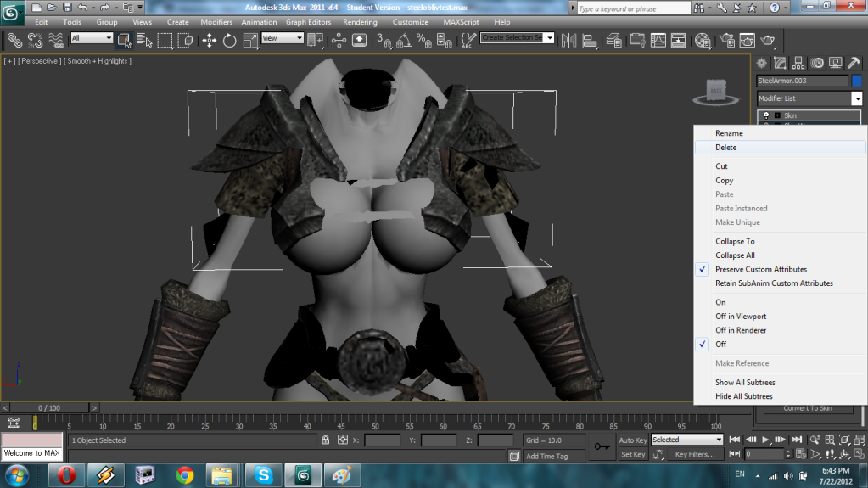Viewport: 868px width, 488px height.
Task: Open the selection filter All dropdown
Action: pyautogui.click(x=92, y=38)
